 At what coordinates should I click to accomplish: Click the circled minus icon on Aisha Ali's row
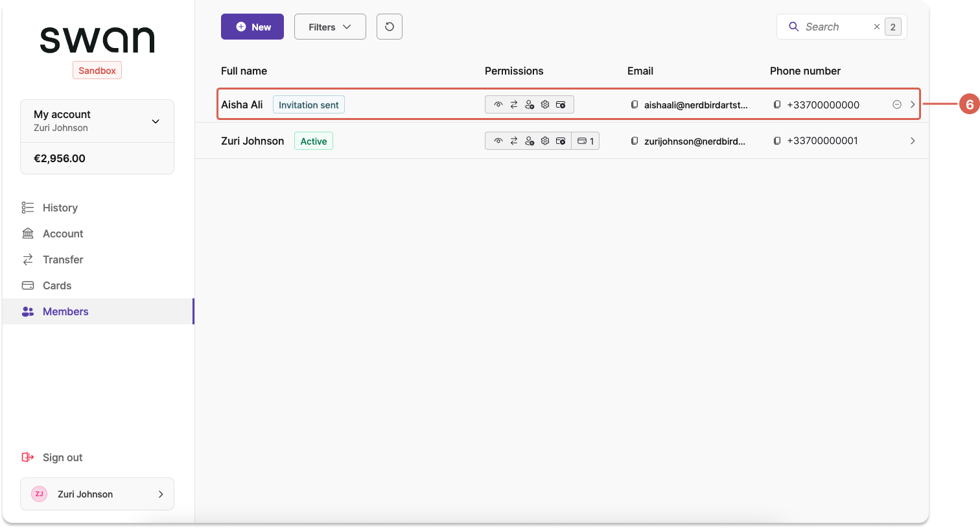(897, 104)
